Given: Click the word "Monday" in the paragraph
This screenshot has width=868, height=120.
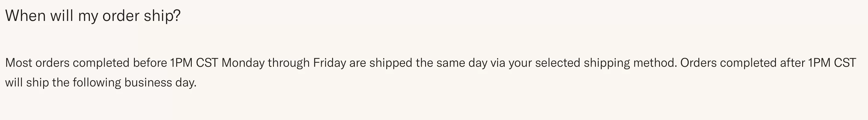Looking at the screenshot, I should coord(243,63).
